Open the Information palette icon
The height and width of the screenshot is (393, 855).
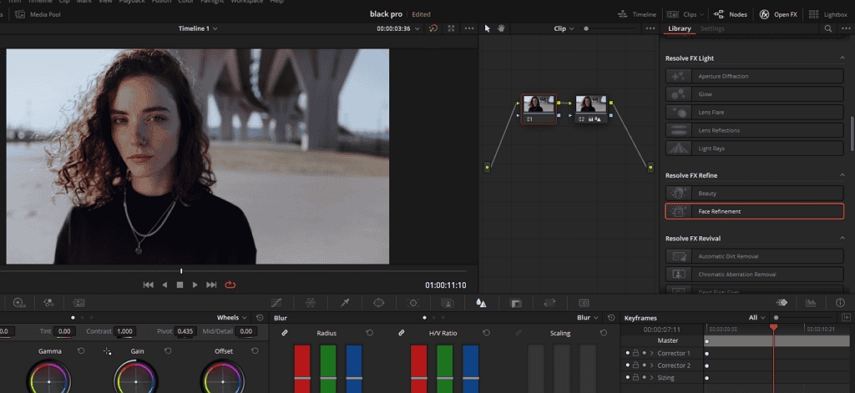pyautogui.click(x=840, y=303)
